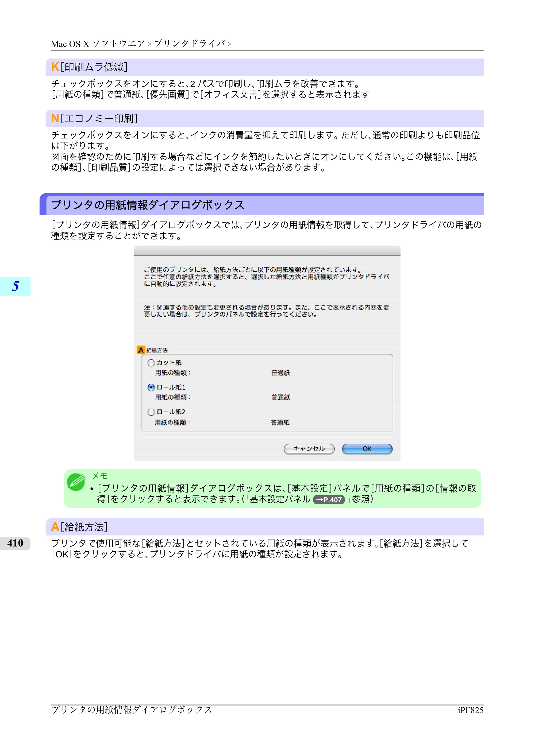Click the green memo pencil icon
Viewport: 535px width, 756px height.
76,482
